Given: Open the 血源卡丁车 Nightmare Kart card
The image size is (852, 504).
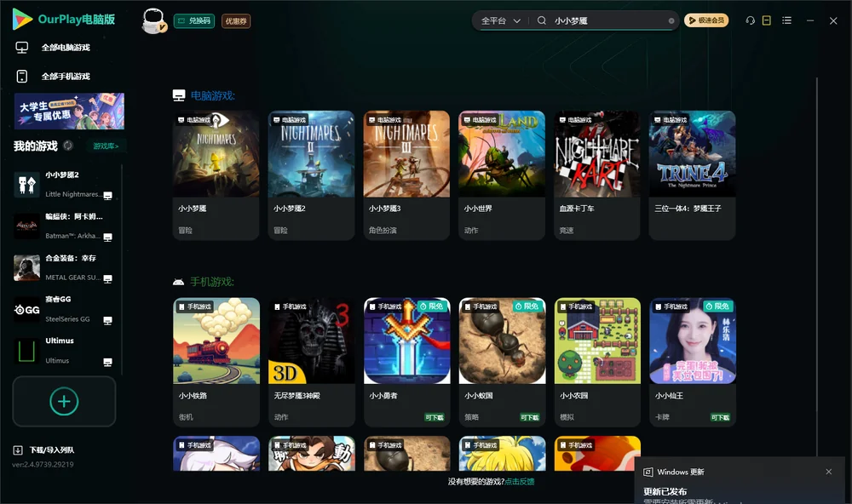Looking at the screenshot, I should click(597, 175).
